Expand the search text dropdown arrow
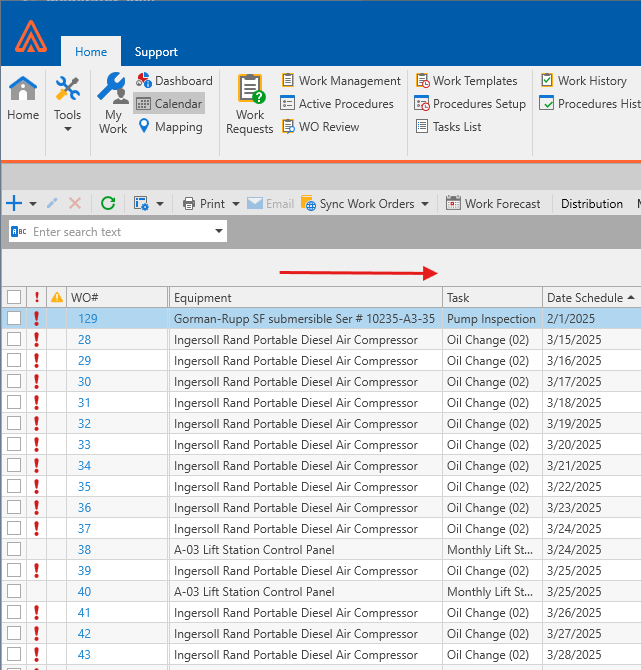Image resolution: width=641 pixels, height=670 pixels. pos(219,232)
